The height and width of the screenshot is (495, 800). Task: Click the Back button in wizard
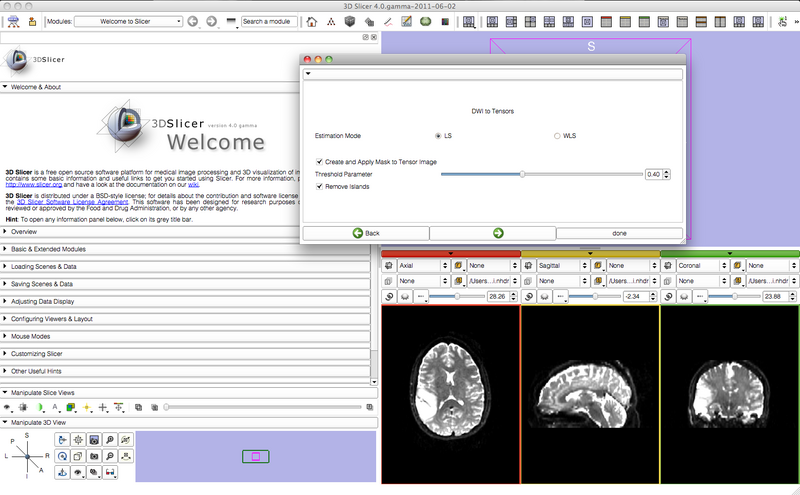366,233
